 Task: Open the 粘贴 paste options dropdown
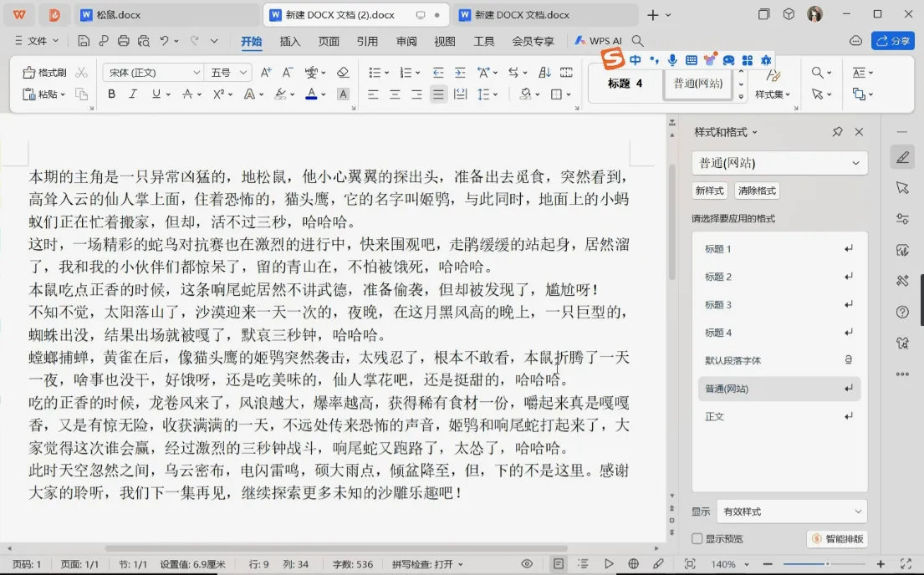click(63, 94)
